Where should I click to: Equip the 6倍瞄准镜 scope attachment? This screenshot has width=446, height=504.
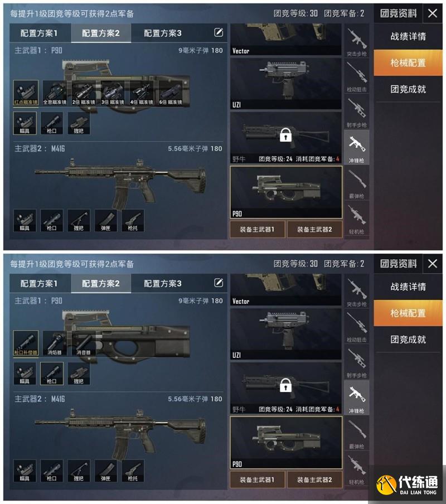[171, 93]
